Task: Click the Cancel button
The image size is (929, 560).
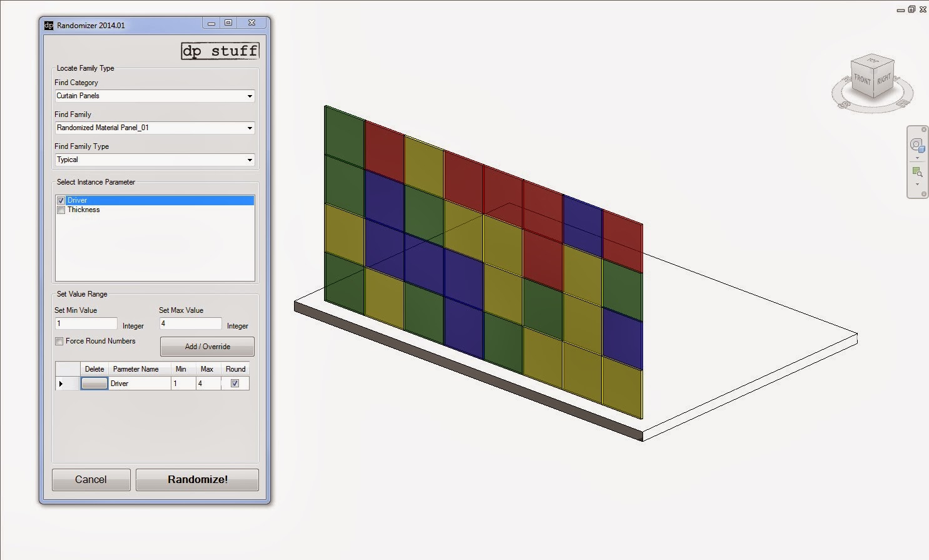Action: click(x=91, y=479)
